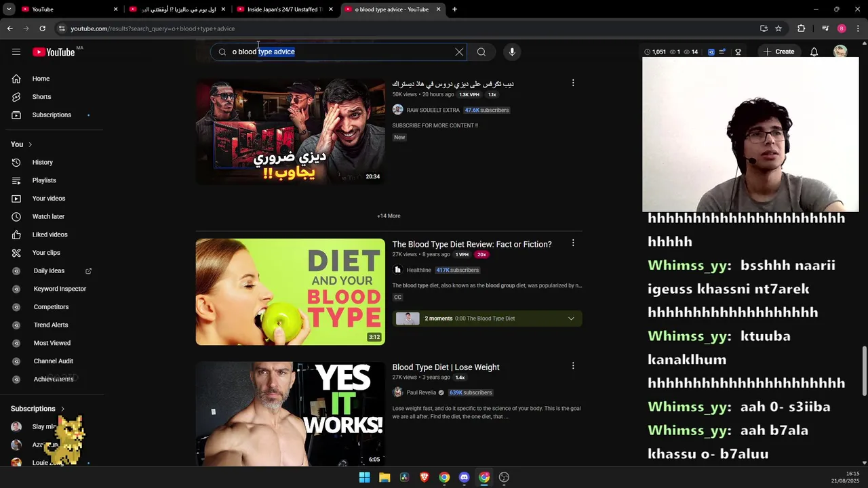Open File Explorer from the taskbar

384,477
